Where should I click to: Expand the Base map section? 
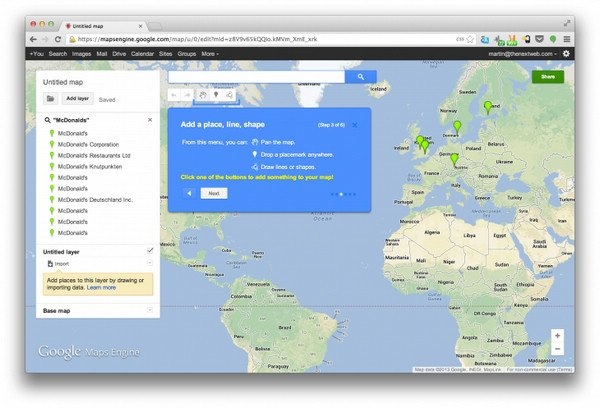click(150, 310)
